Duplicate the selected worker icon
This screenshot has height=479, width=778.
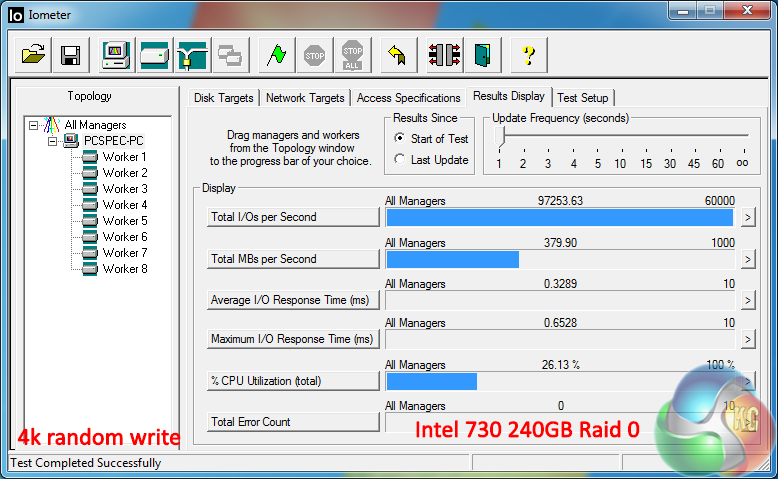tap(230, 55)
